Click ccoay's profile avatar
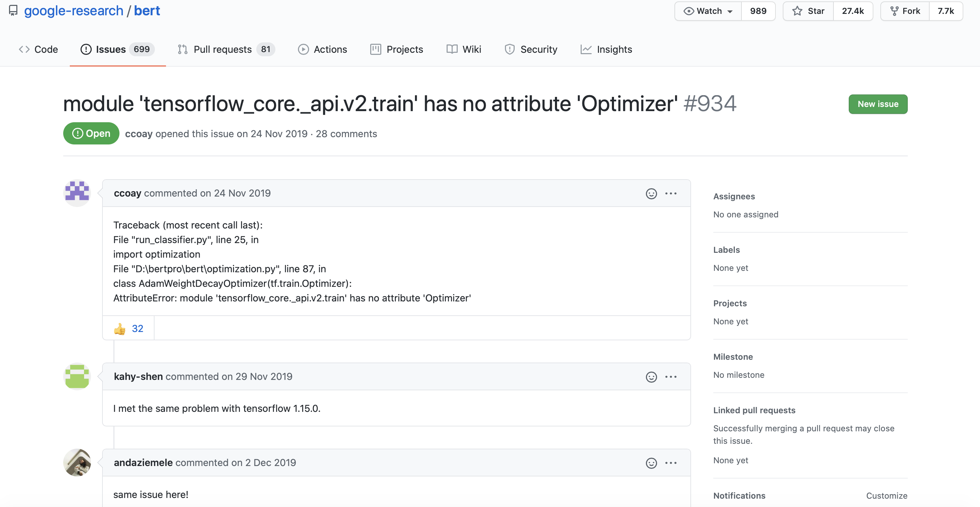Image resolution: width=980 pixels, height=507 pixels. [77, 193]
